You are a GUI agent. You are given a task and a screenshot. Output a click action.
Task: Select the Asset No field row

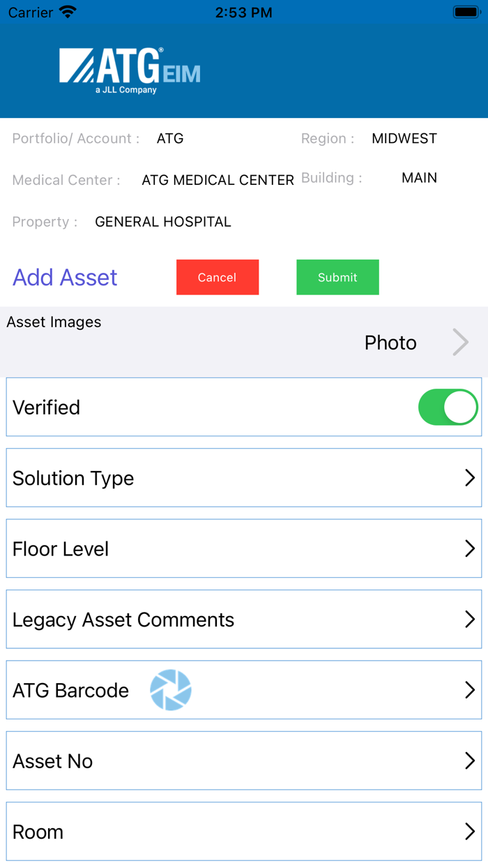click(209, 761)
